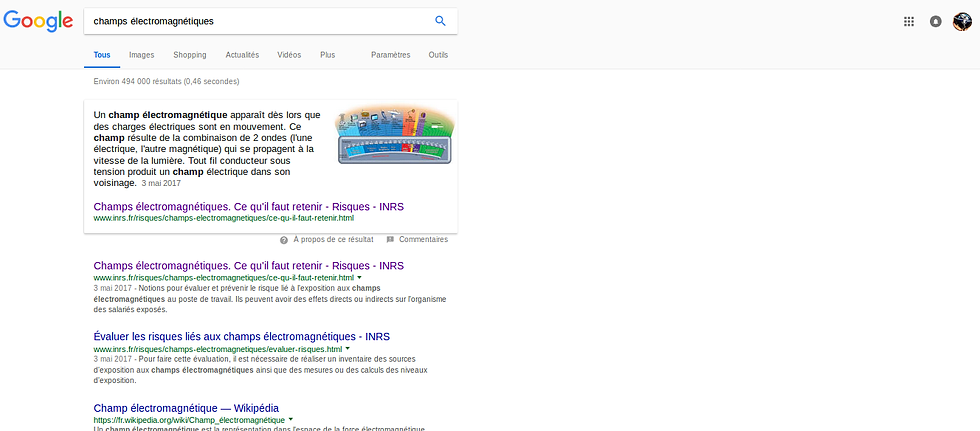
Task: Click first result description starting Notions pour évaluer
Action: [x=269, y=299]
